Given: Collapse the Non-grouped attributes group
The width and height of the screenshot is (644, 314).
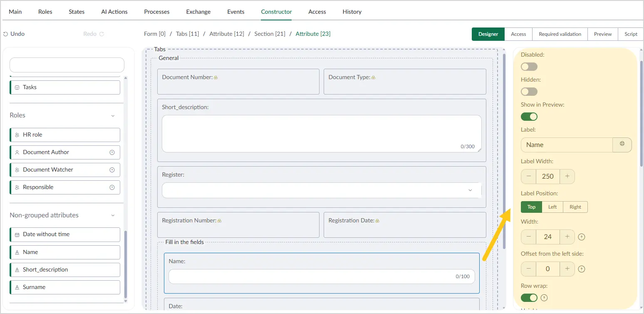Looking at the screenshot, I should [x=113, y=215].
